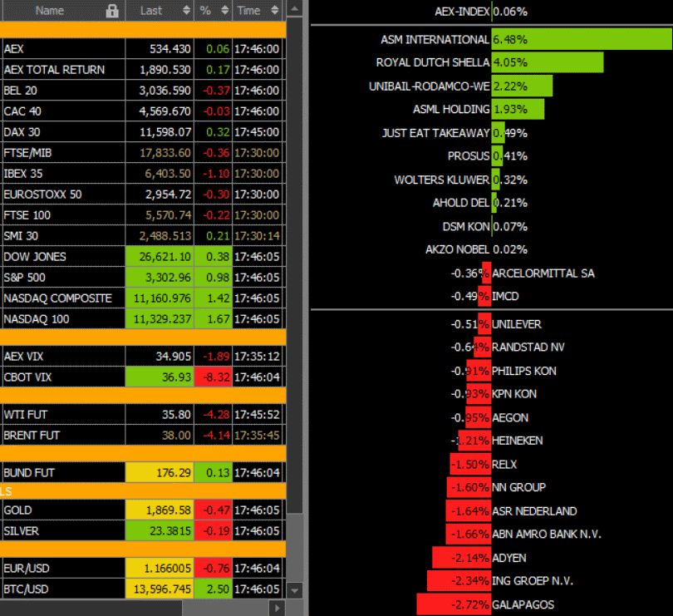
Task: Click the lock icon in Name header
Action: click(112, 11)
